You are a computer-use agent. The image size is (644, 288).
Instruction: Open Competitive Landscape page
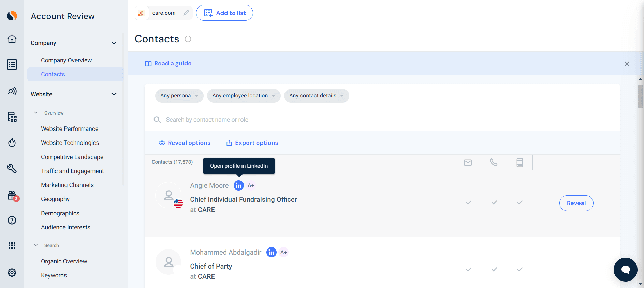pos(72,157)
